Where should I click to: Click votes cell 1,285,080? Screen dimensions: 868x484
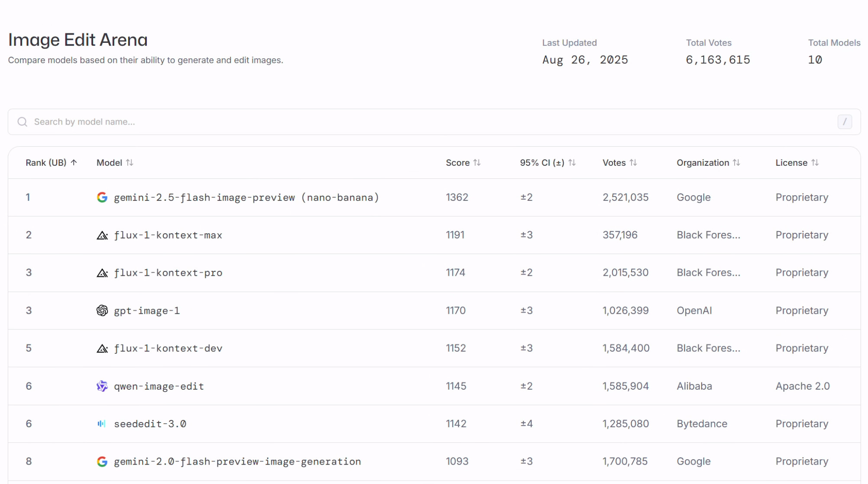coord(625,423)
